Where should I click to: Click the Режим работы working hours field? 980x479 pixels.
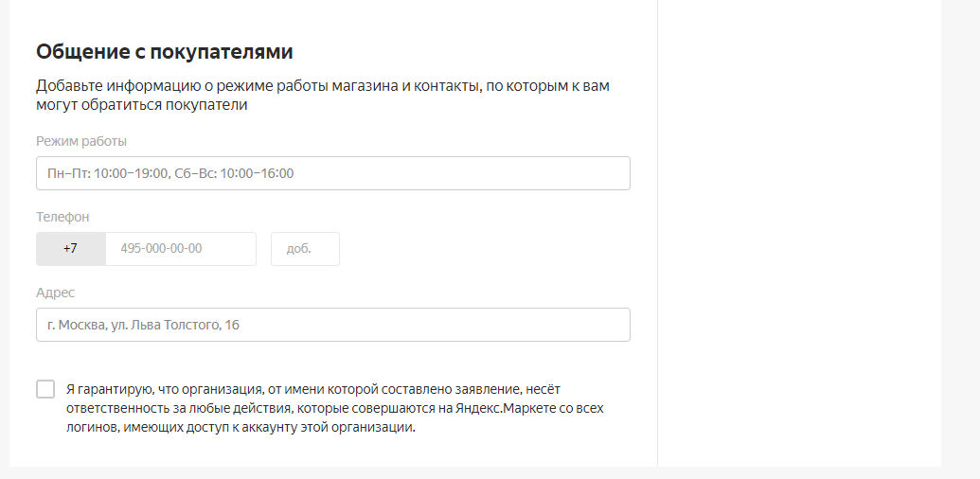332,173
